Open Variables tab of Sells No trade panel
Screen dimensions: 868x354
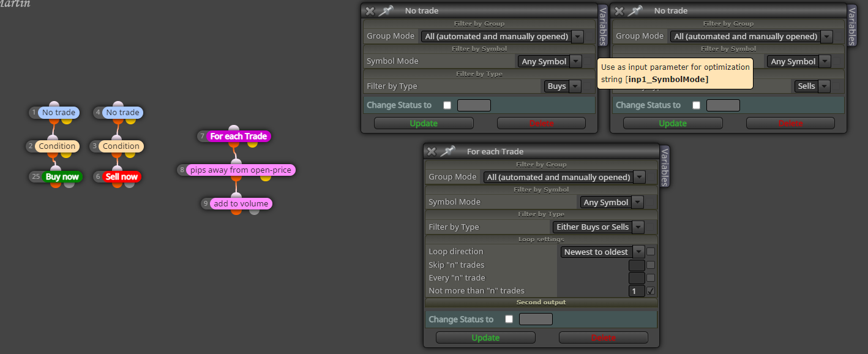point(852,25)
